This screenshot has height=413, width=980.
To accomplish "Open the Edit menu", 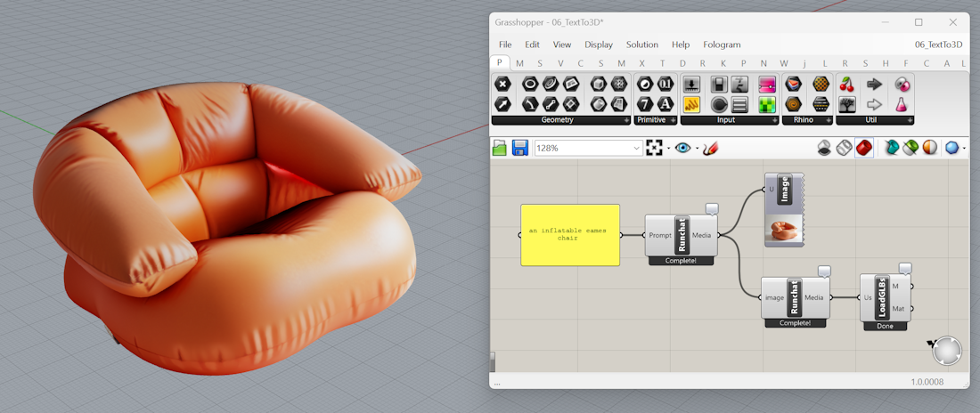I will click(532, 45).
